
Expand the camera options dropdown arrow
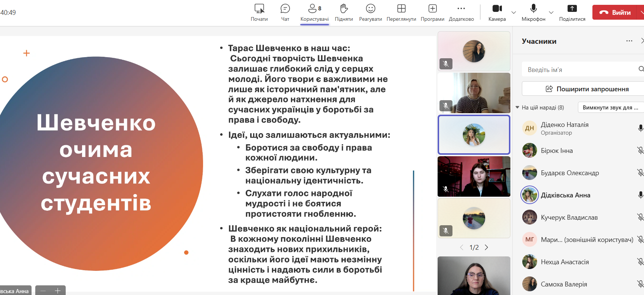[x=514, y=13]
